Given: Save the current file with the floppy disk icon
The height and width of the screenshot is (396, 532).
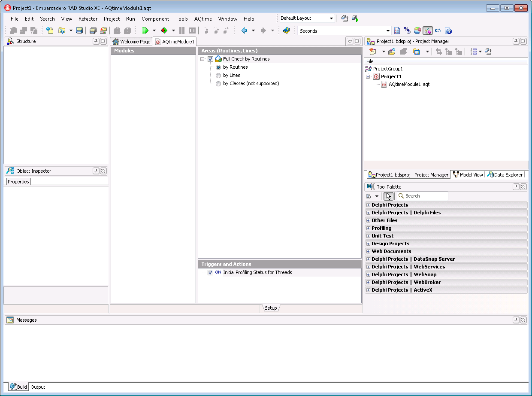Looking at the screenshot, I should tap(79, 30).
